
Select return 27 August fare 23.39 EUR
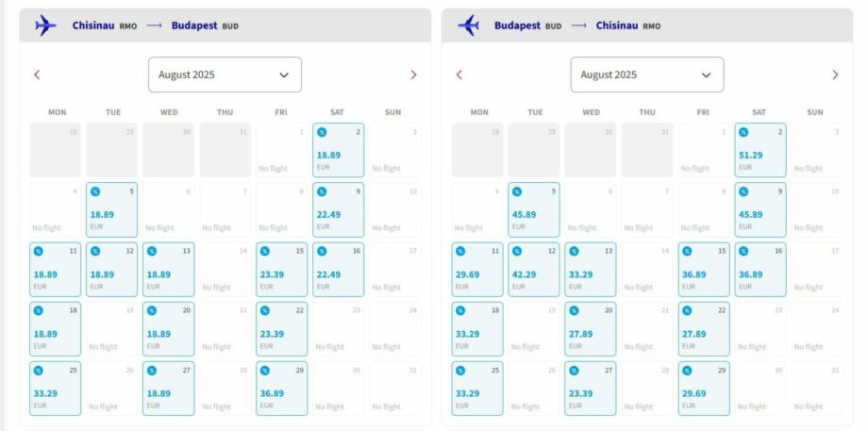pyautogui.click(x=591, y=389)
